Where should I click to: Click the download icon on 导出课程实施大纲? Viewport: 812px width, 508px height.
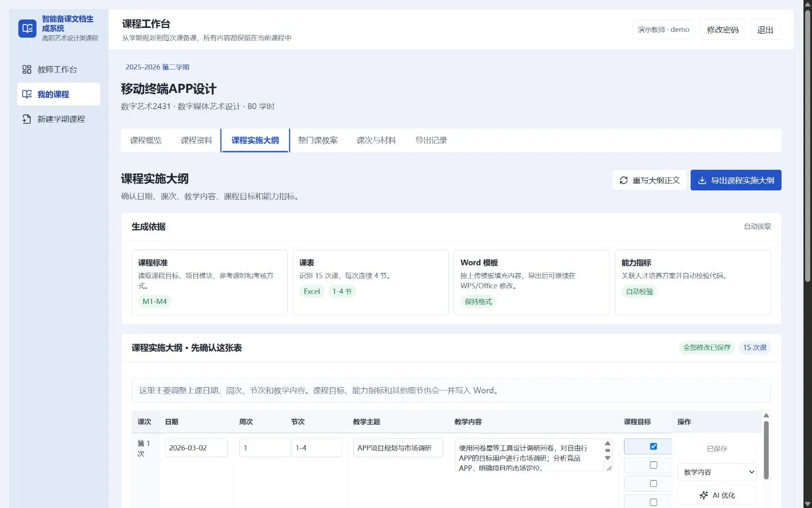pos(702,180)
